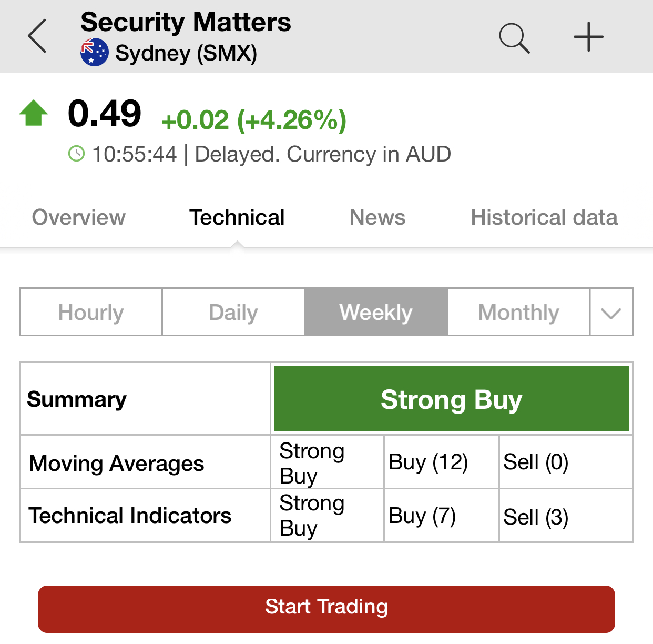Tap the Security Matters title
This screenshot has height=644, width=653.
[x=186, y=22]
